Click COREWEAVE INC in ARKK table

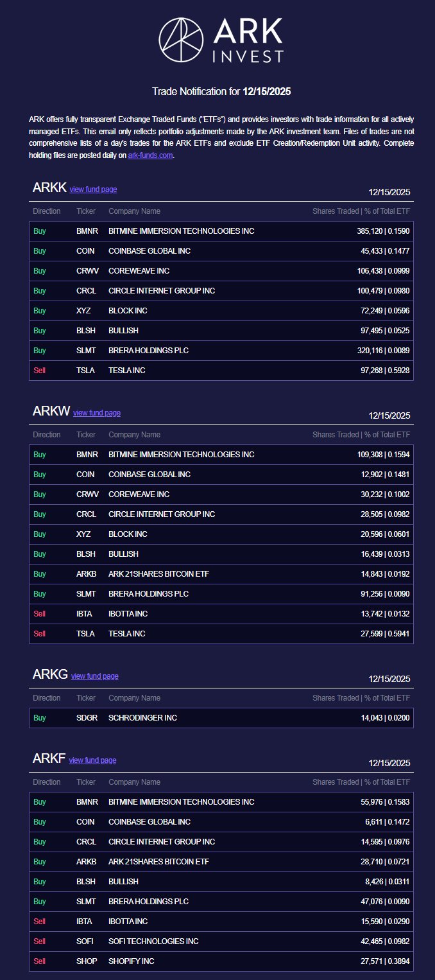[139, 271]
